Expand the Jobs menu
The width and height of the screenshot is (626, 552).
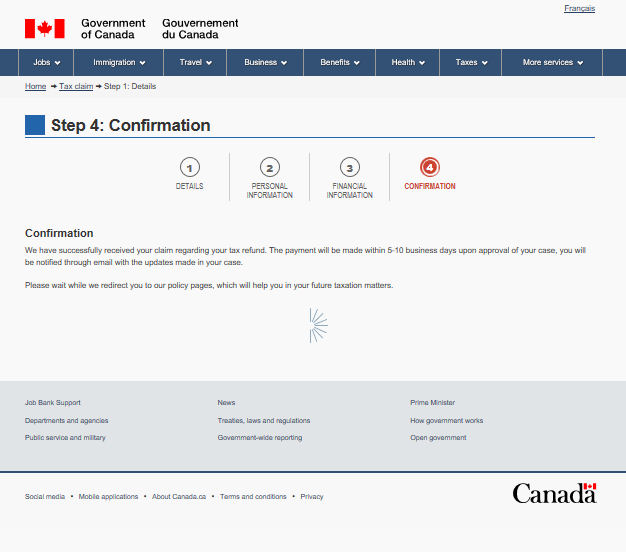[x=46, y=62]
